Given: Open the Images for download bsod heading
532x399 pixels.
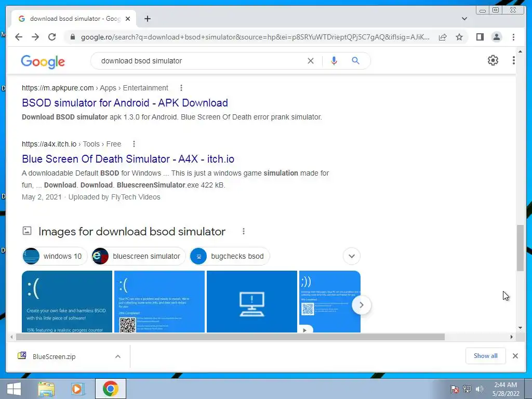Looking at the screenshot, I should [131, 231].
